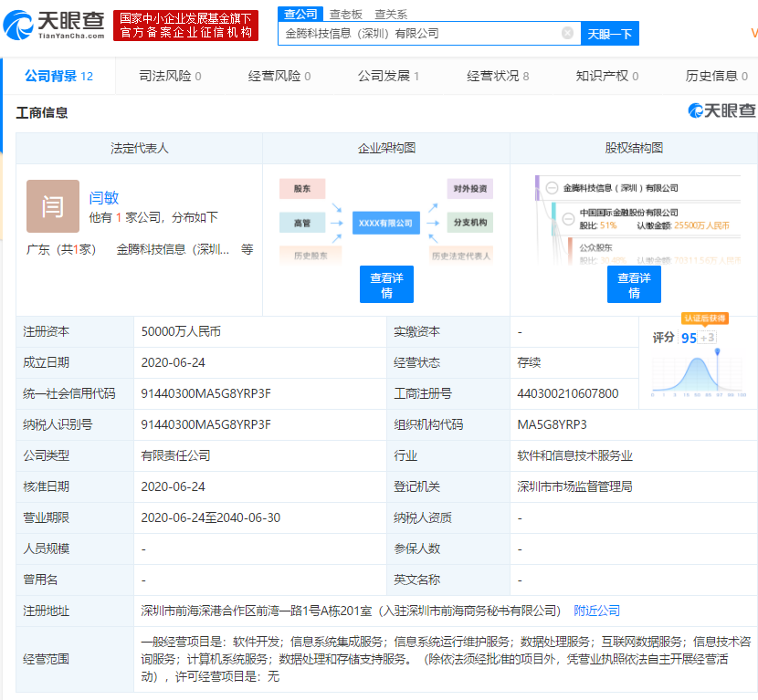Click the XXXX有限公司 center node

tap(385, 224)
